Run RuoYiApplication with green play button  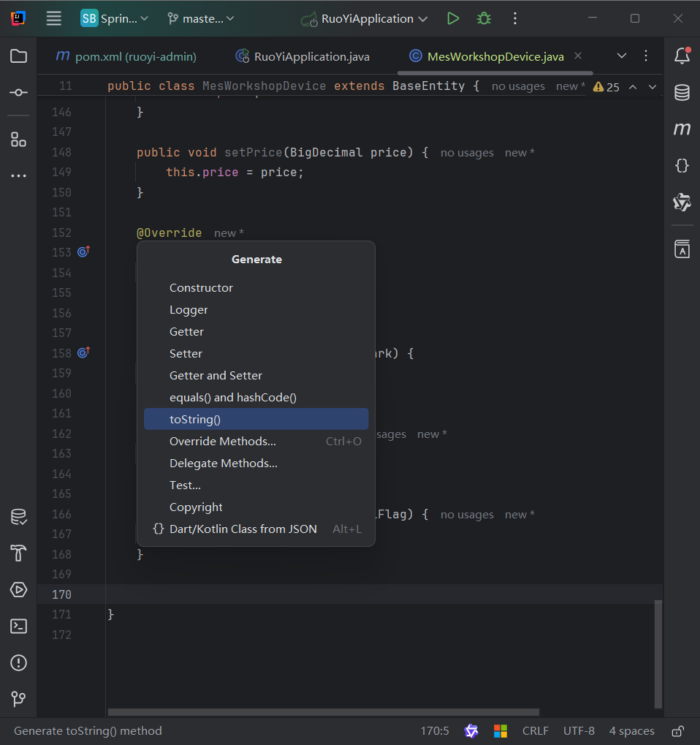tap(453, 18)
